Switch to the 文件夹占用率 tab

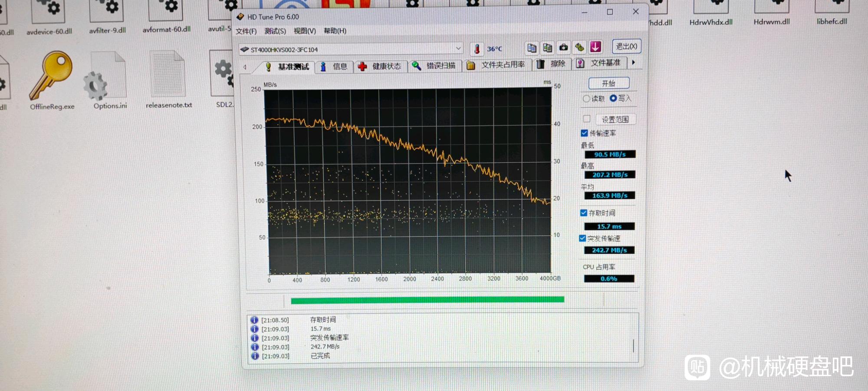point(497,65)
